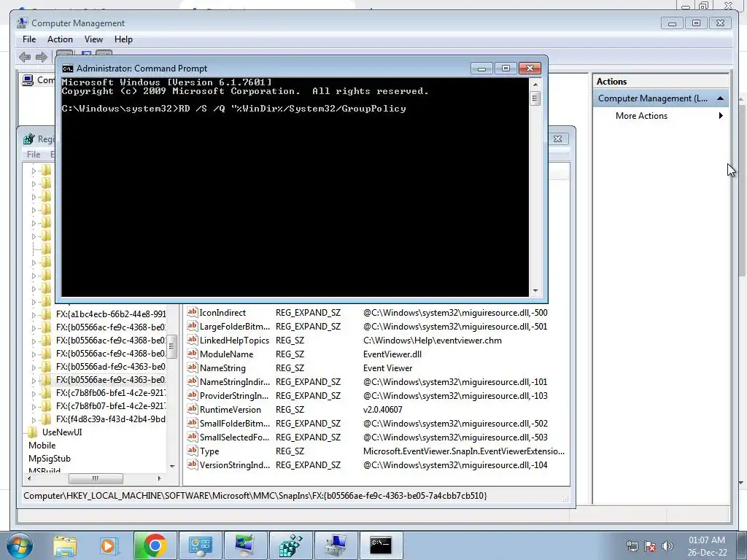Expand the FX:{b05566ad-fe9c registry key
Screen dimensions: 747x560
click(34, 367)
